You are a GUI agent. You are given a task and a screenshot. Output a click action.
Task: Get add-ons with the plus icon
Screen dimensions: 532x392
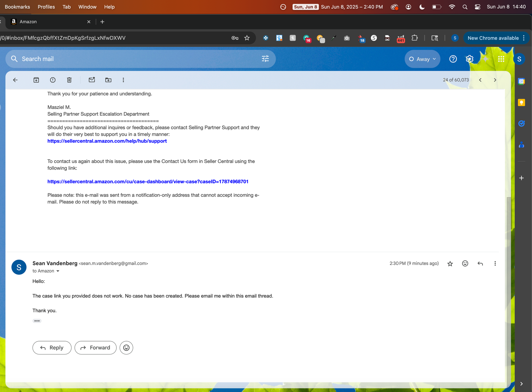pyautogui.click(x=521, y=178)
